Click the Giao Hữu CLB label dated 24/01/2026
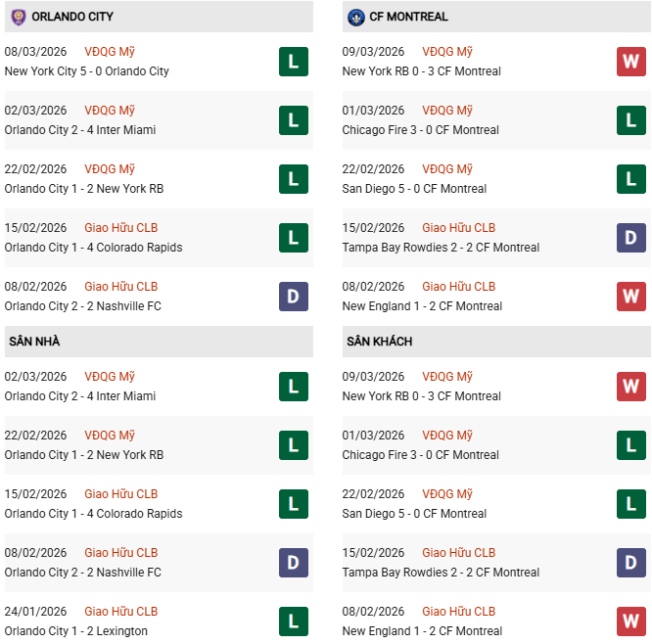The width and height of the screenshot is (652, 644). pos(120,612)
